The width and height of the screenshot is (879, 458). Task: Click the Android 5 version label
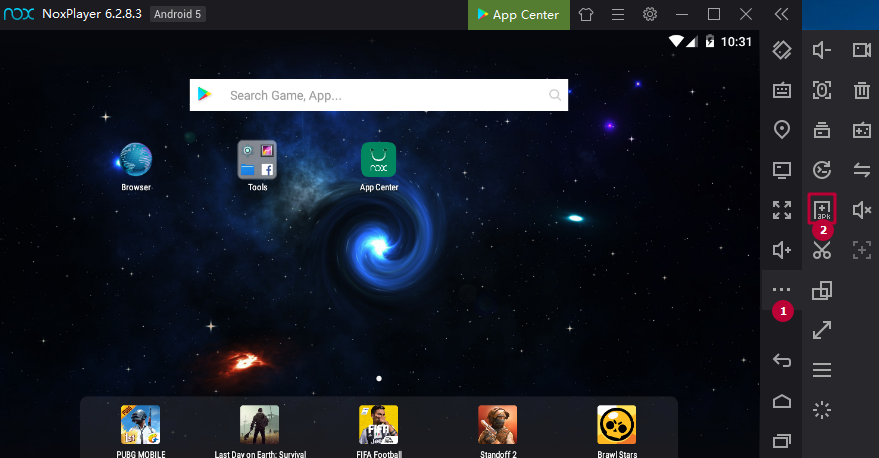[x=177, y=14]
